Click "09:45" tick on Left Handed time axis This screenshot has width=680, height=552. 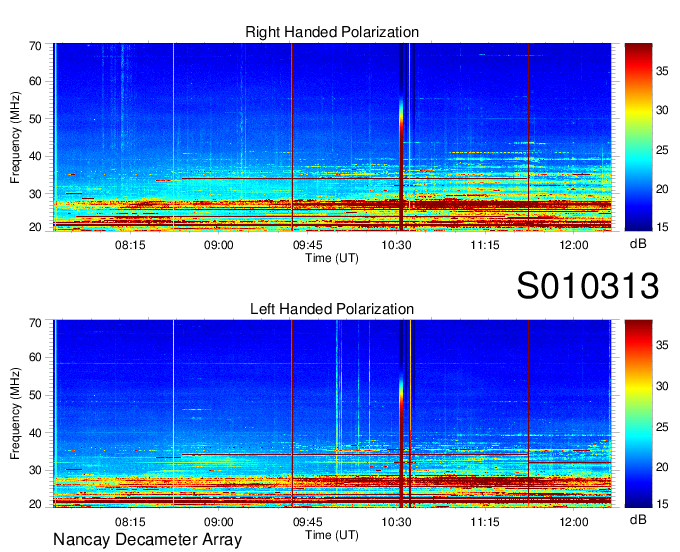(x=307, y=522)
